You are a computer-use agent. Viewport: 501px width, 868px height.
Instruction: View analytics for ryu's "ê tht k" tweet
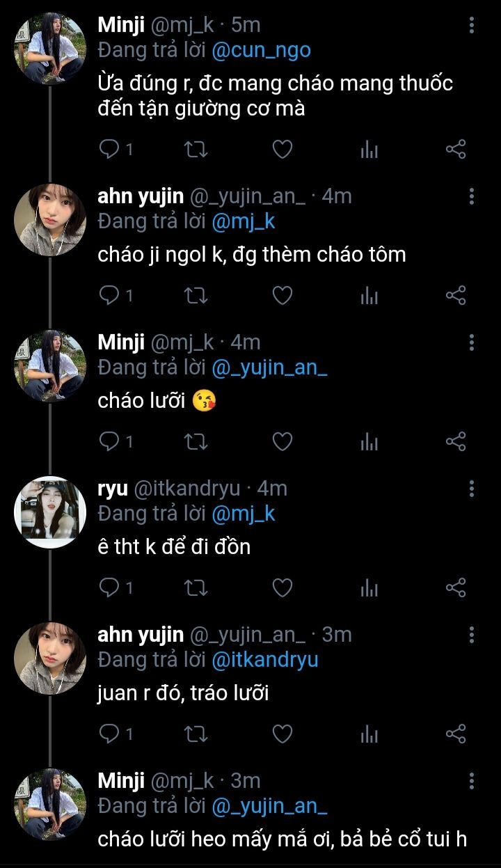(x=369, y=588)
